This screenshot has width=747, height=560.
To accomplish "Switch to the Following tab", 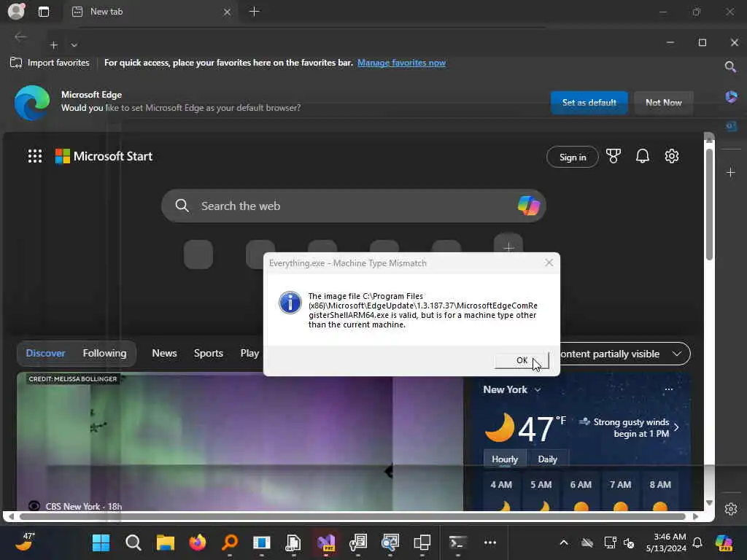I will 104,354.
